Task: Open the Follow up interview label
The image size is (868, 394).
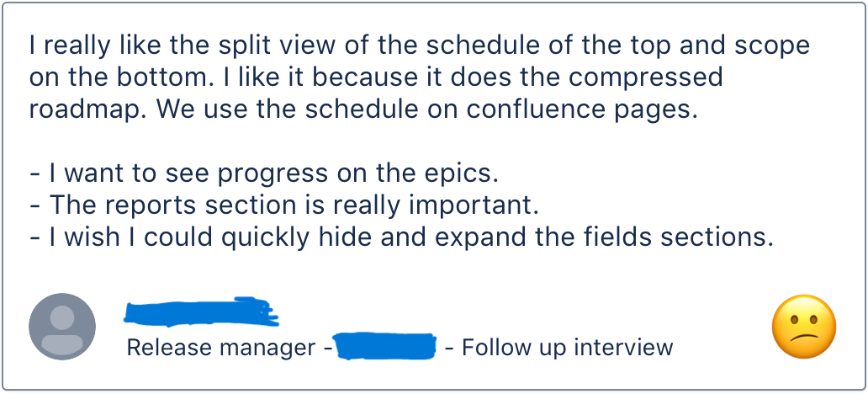Action: (x=567, y=347)
